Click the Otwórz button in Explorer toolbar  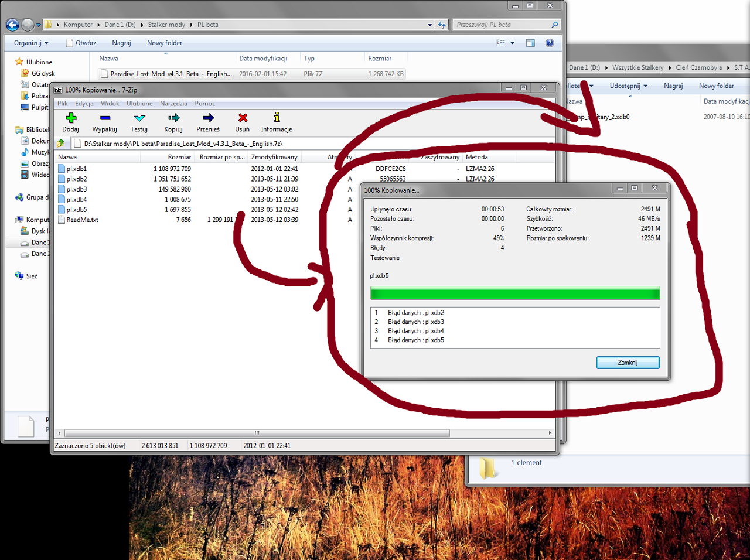point(81,43)
